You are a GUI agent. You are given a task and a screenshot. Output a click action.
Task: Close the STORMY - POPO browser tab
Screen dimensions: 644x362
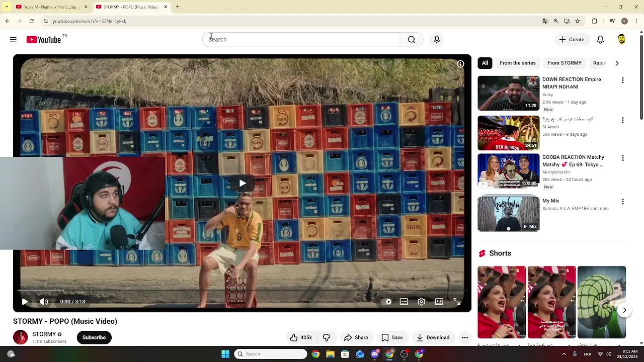pos(166,7)
